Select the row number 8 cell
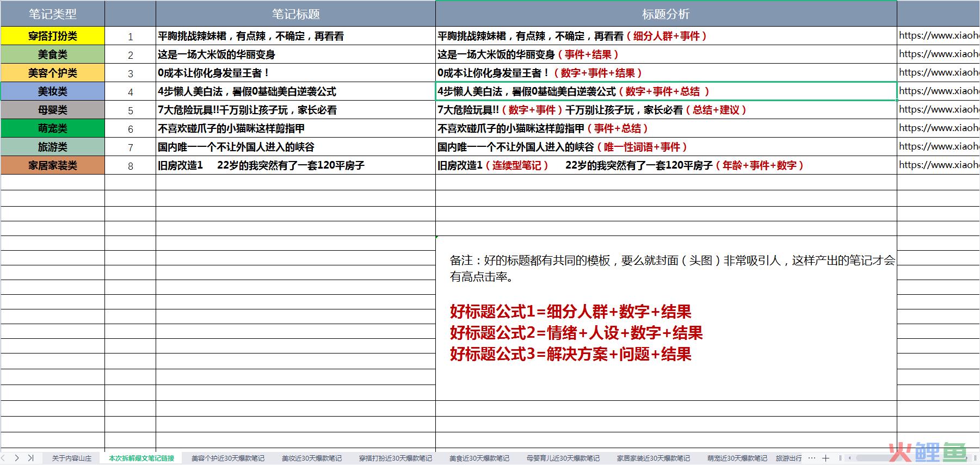Screen dimensions: 980x465 click(x=130, y=165)
